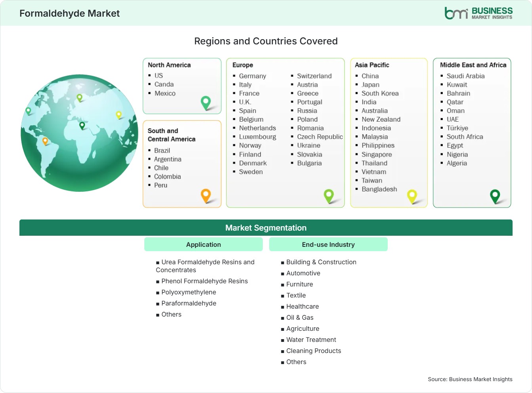Click Source: Business Market Insights text

point(470,379)
